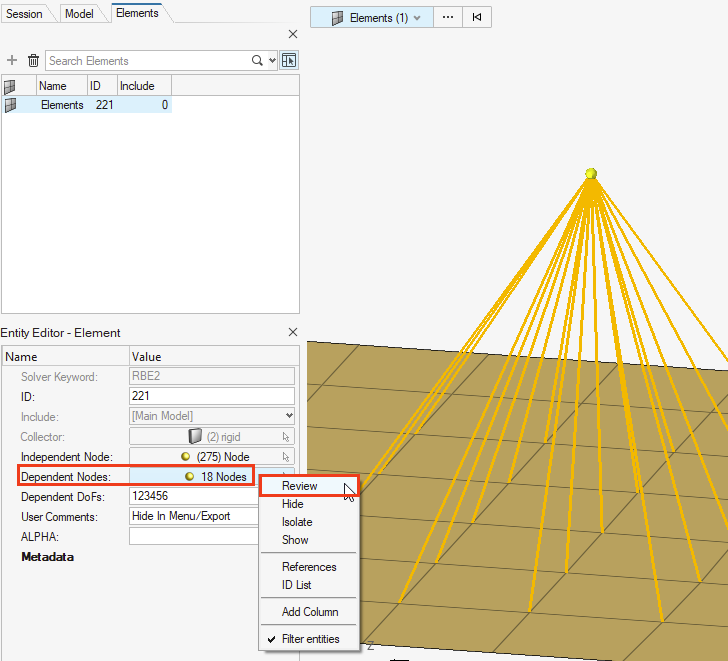Choose Hide from the context menu

coord(292,504)
